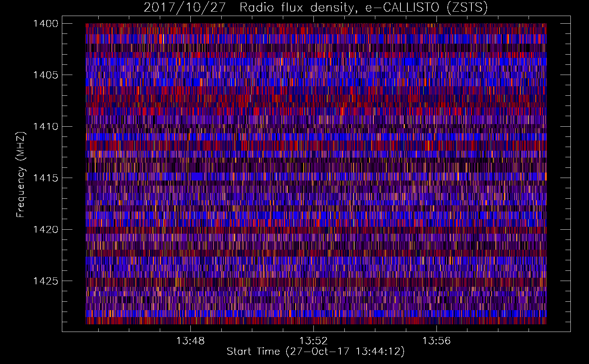Select the 1415 frequency tick label

pyautogui.click(x=46, y=178)
